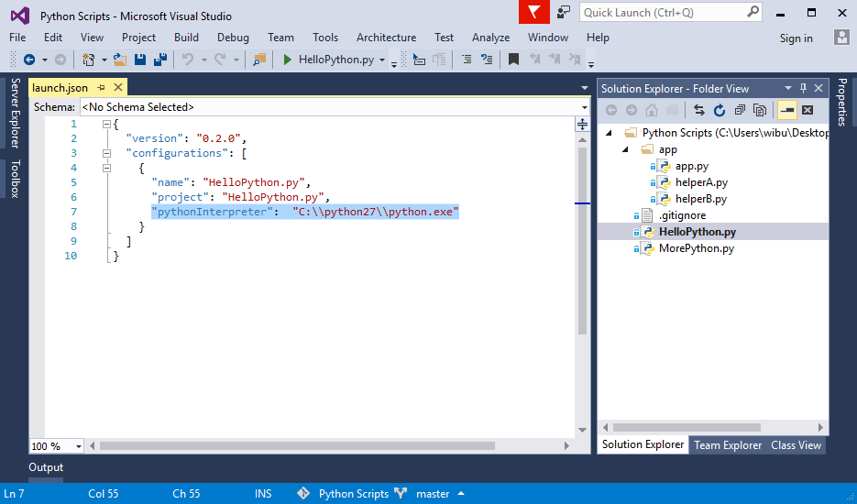Select .gitignore file in the tree
The width and height of the screenshot is (857, 504).
tap(682, 215)
